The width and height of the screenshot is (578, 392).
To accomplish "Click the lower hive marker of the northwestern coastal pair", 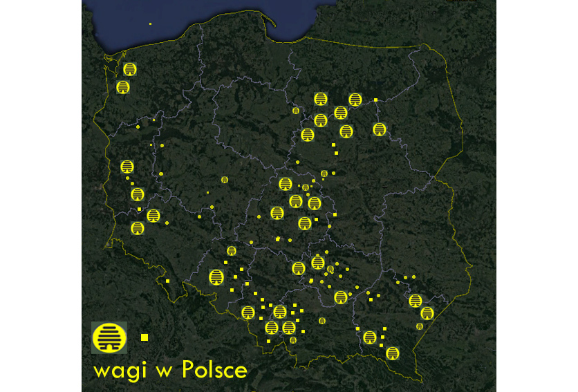I will tap(123, 87).
